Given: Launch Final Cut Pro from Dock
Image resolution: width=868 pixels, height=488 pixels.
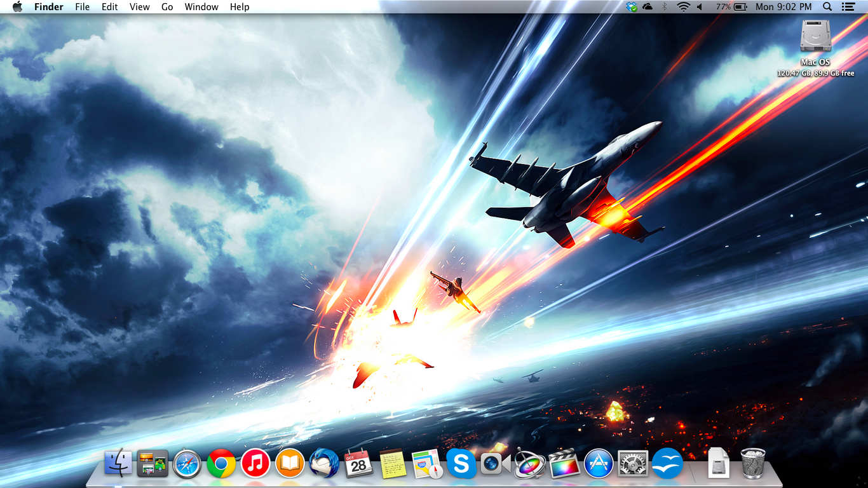Looking at the screenshot, I should pos(564,464).
